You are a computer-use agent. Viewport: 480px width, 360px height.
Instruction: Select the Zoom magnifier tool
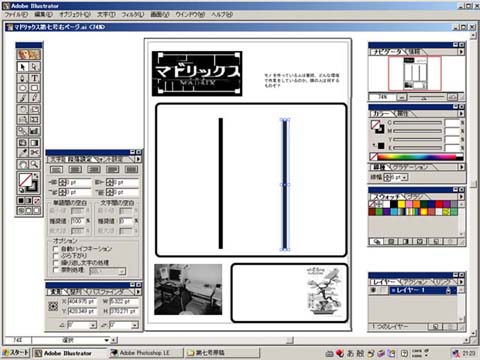point(34,164)
